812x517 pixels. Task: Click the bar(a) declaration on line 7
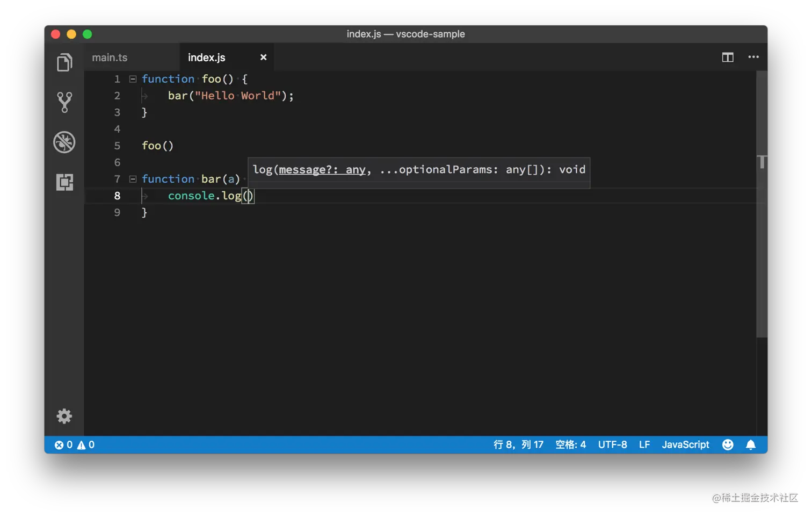[221, 179]
